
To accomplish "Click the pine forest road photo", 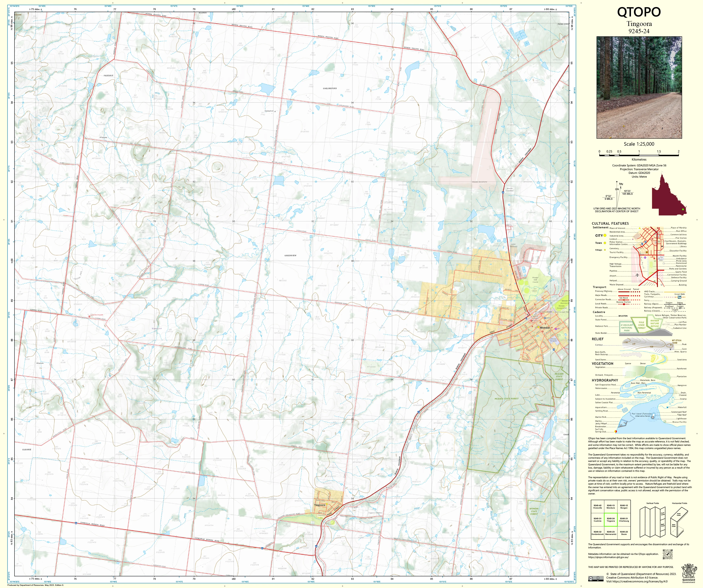I will click(x=639, y=87).
